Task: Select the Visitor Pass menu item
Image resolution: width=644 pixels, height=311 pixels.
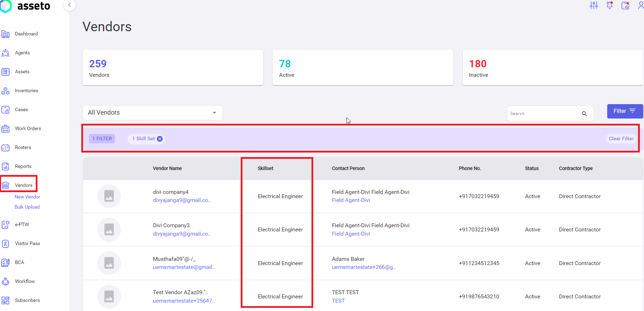Action: coord(28,244)
